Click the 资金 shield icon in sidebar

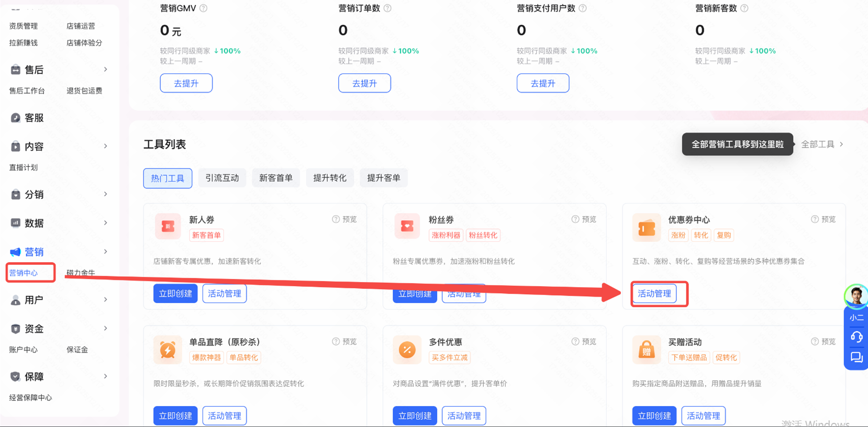(x=16, y=329)
